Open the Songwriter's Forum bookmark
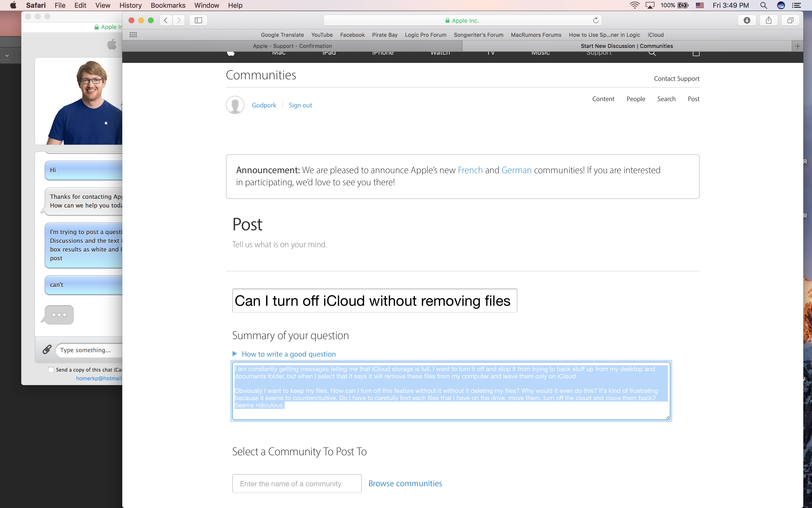 [478, 35]
